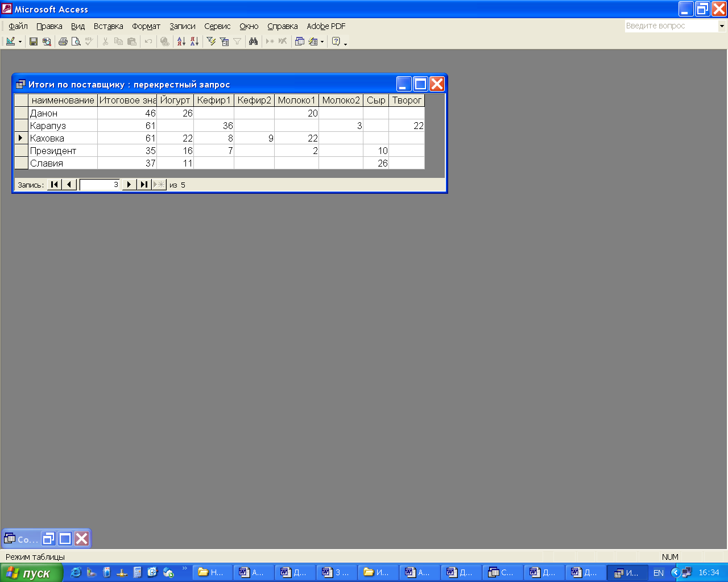This screenshot has height=582, width=728.
Task: Click the New Record toolbar icon
Action: click(x=270, y=41)
